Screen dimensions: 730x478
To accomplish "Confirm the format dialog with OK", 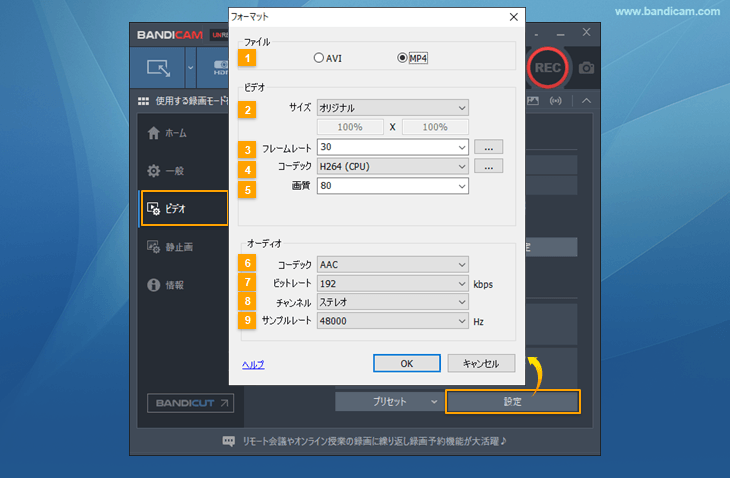I will click(406, 363).
